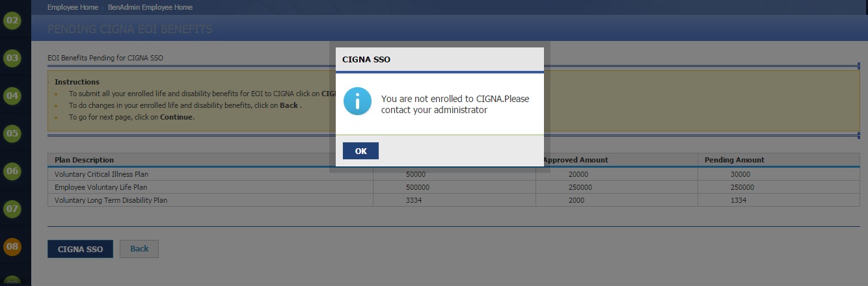Open the Employee Home breadcrumb link

(72, 7)
